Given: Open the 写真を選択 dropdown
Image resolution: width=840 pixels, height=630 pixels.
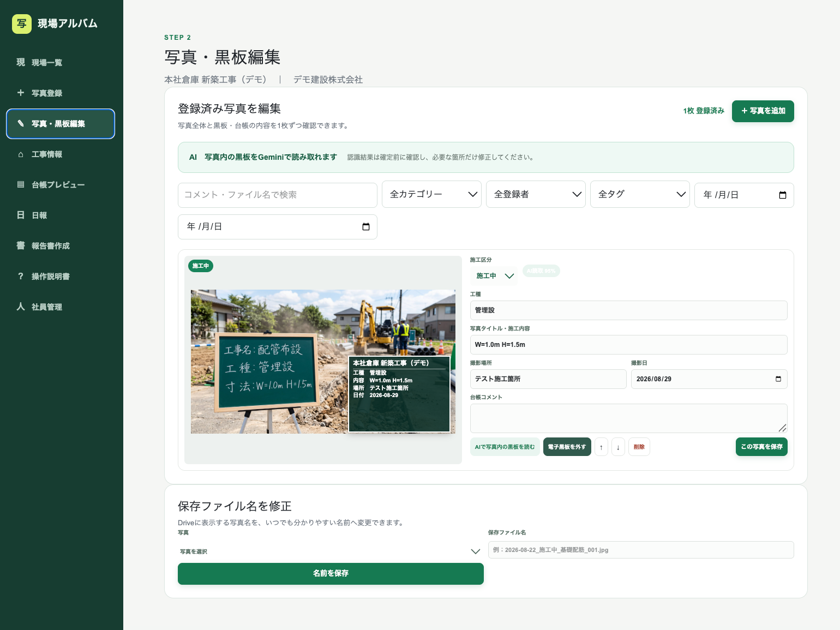Looking at the screenshot, I should pyautogui.click(x=331, y=551).
